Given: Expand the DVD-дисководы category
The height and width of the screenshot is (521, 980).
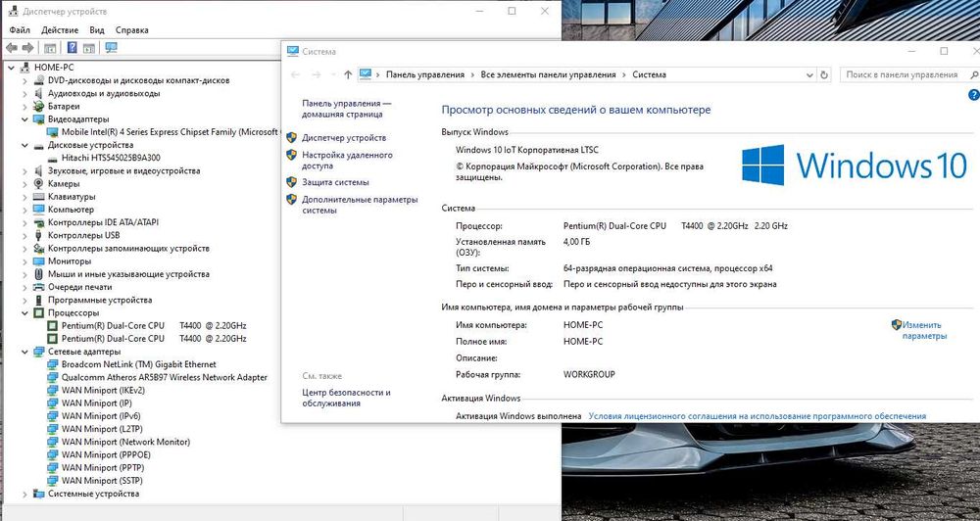Looking at the screenshot, I should [25, 80].
